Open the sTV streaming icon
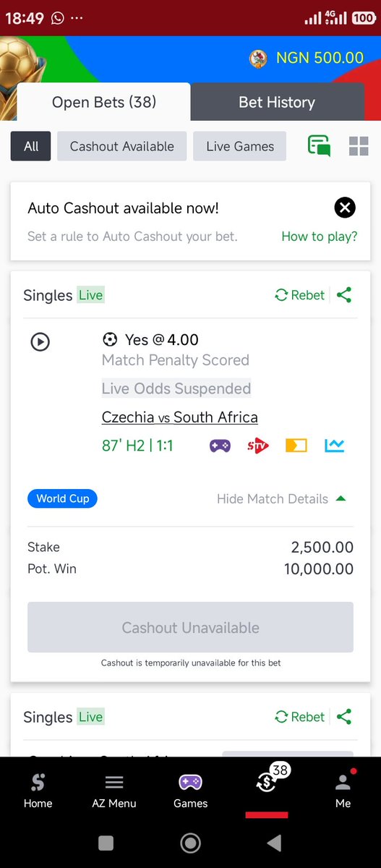The height and width of the screenshot is (868, 381). point(257,446)
